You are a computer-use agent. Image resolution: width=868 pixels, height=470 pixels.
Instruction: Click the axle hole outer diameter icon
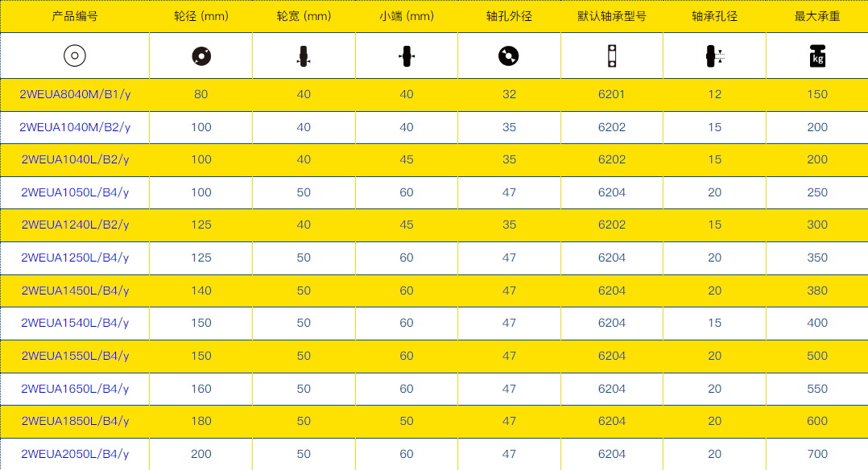pos(509,56)
